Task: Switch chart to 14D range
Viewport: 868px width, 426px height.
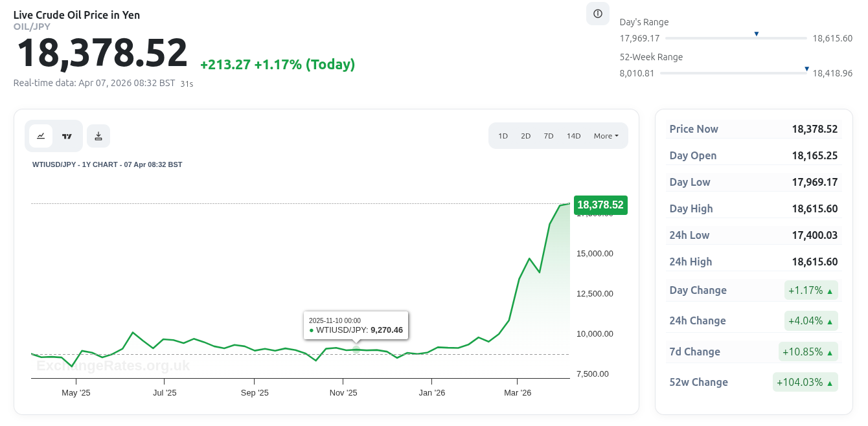Action: tap(574, 136)
